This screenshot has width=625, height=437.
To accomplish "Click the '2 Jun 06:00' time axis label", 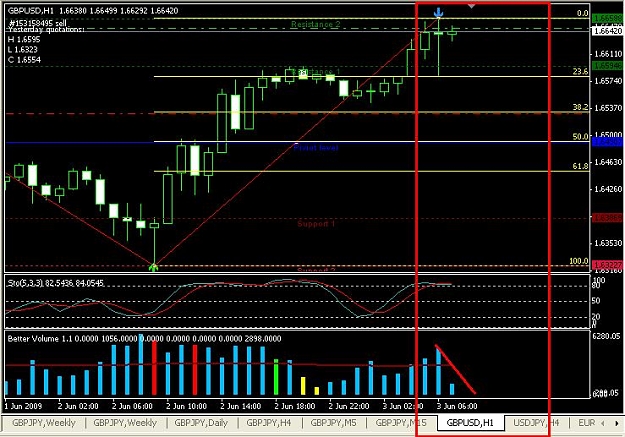I will pyautogui.click(x=132, y=406).
